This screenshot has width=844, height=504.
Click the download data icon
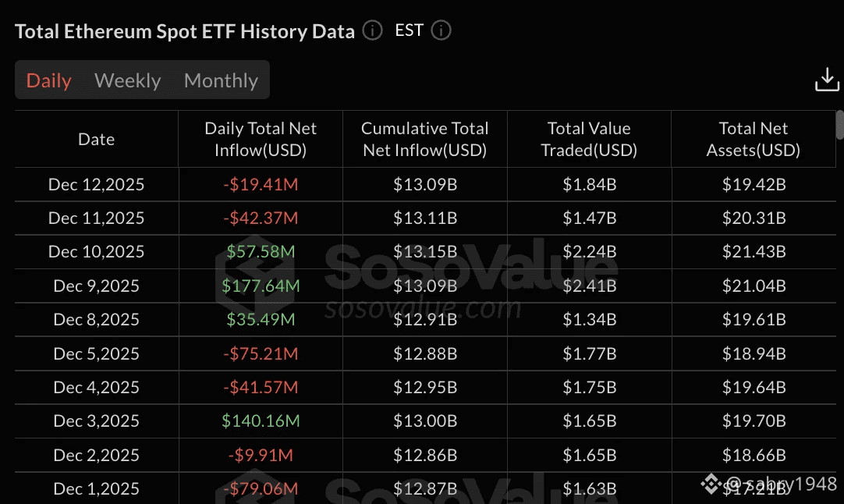827,80
